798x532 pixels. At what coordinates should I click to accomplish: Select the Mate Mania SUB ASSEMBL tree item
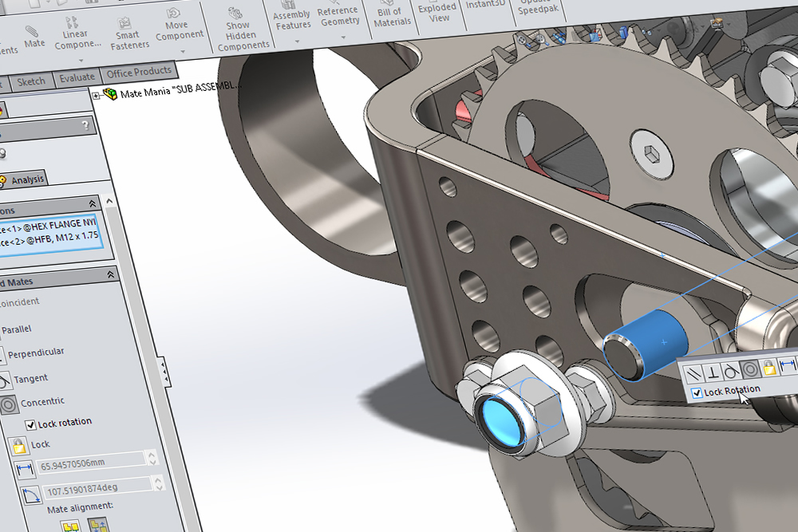point(180,90)
